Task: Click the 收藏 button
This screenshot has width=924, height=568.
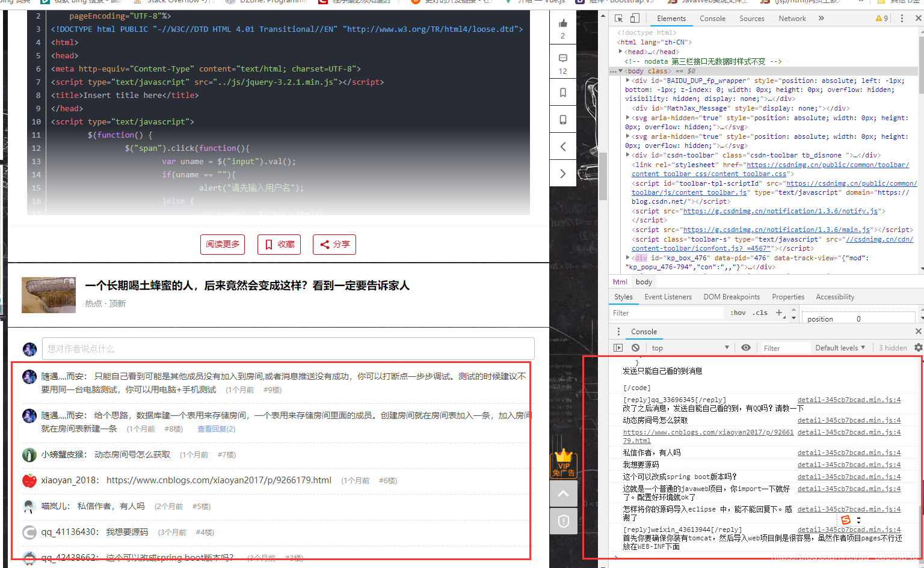Action: tap(279, 244)
